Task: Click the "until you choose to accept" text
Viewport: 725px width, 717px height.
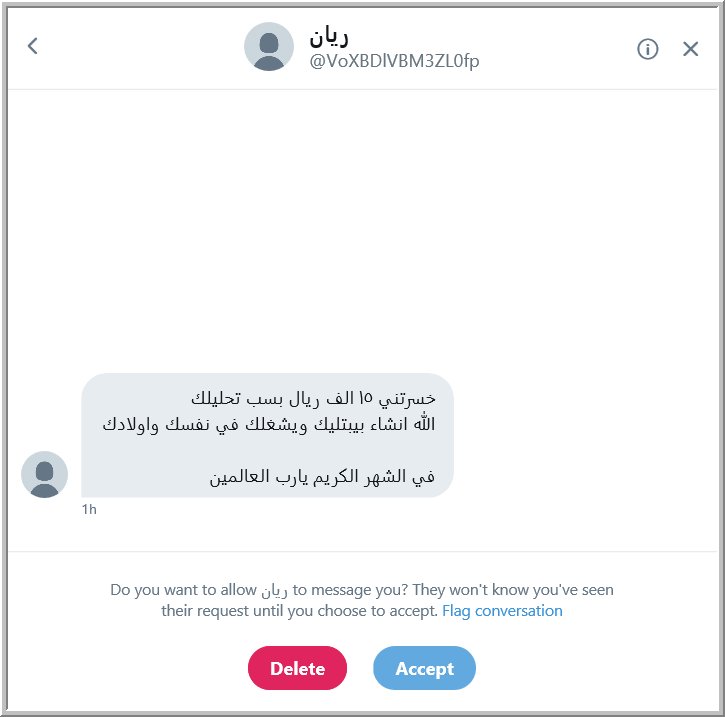Action: tap(345, 611)
